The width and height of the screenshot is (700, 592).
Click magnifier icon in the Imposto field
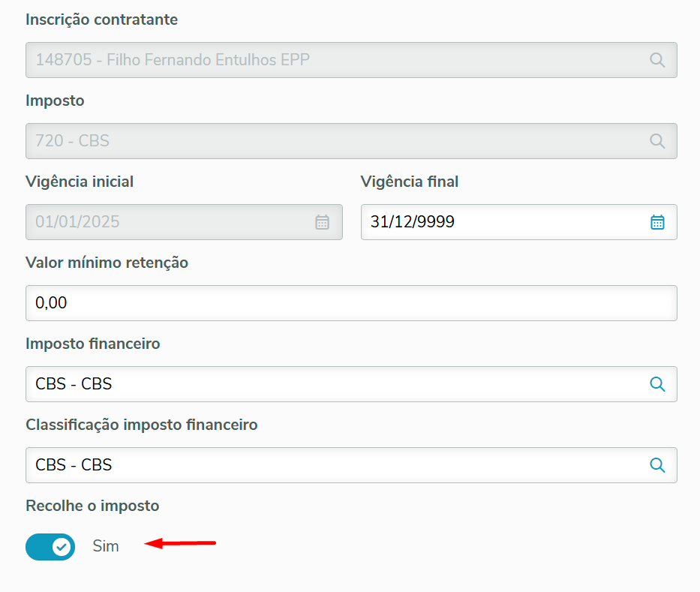[x=657, y=141]
